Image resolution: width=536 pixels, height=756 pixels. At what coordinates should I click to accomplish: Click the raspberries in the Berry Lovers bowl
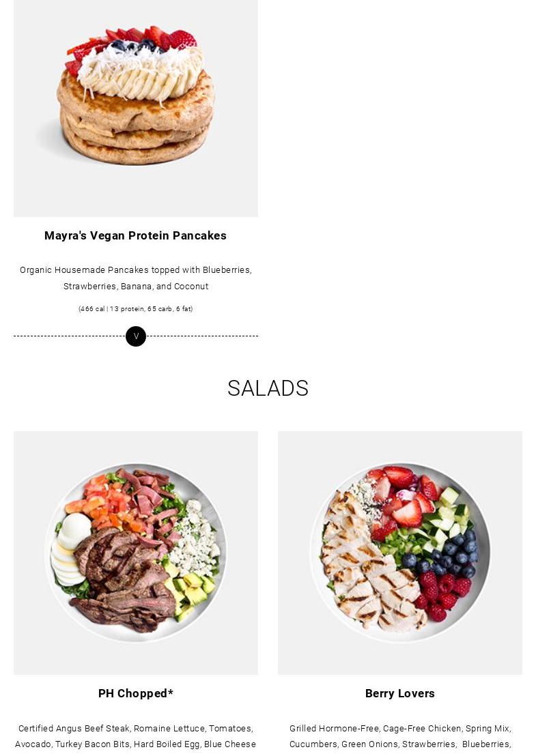click(442, 596)
